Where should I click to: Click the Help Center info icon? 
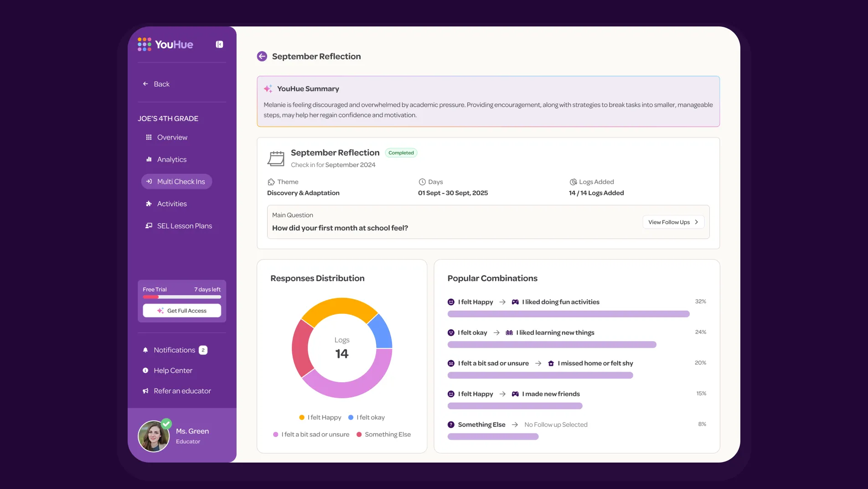(x=145, y=370)
